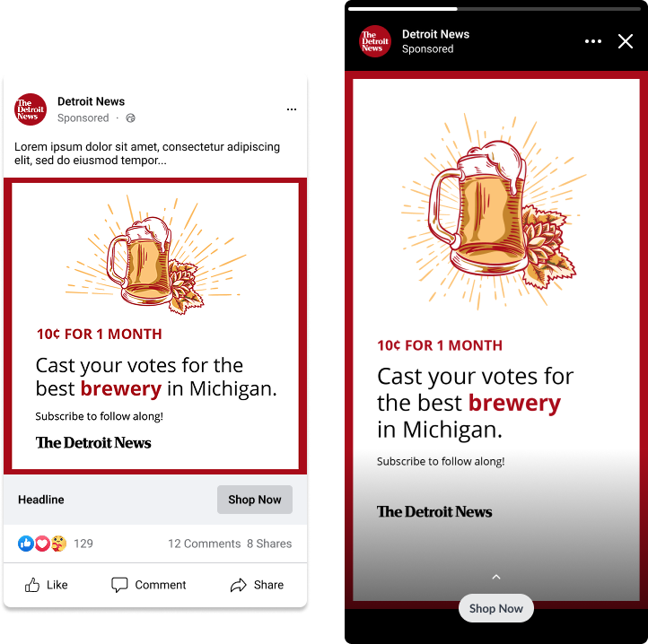Tap the Shop Now pill in story
Viewport: 648px width, 644px height.
[x=496, y=608]
